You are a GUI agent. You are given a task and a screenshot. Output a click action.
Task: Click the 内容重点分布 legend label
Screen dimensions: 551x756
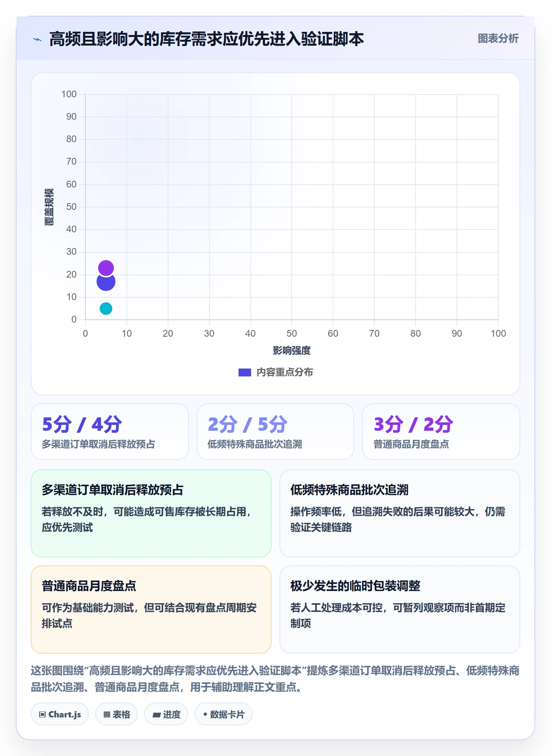click(285, 372)
